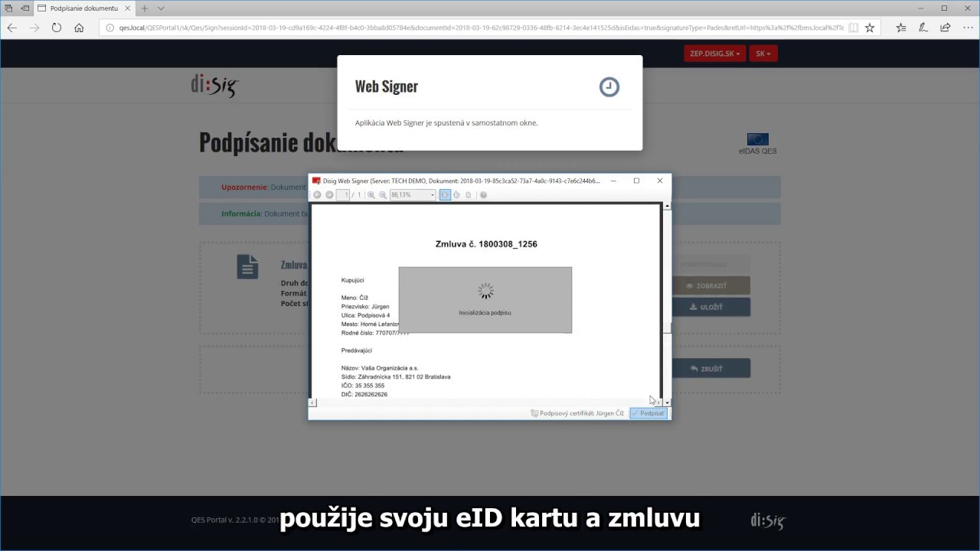Open a new tab in Edge
The image size is (980, 551).
tap(145, 8)
